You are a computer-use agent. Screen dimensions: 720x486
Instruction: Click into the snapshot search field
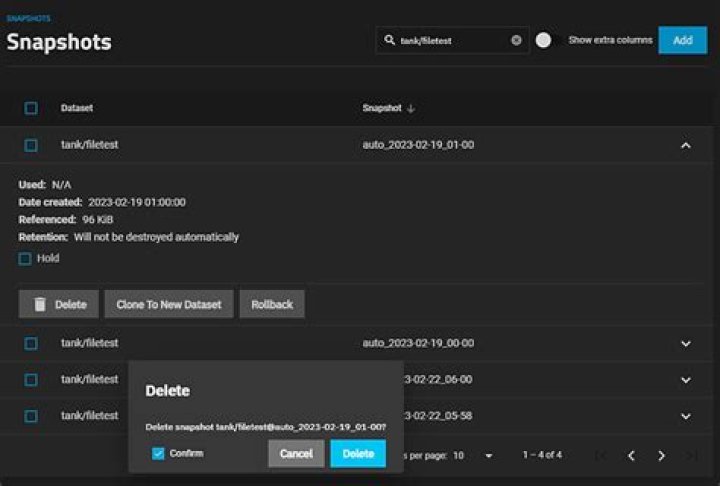pos(452,41)
